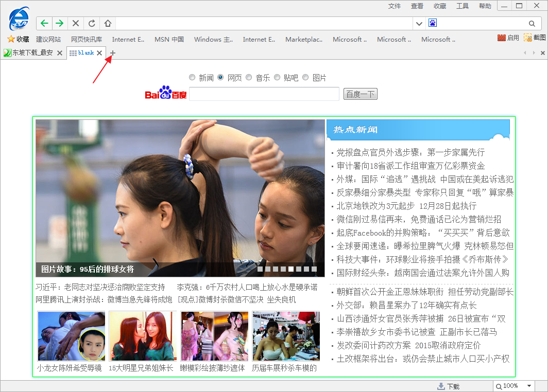548x392 pixels.
Task: Open the 网页快讯库 bookmark
Action: pos(87,39)
